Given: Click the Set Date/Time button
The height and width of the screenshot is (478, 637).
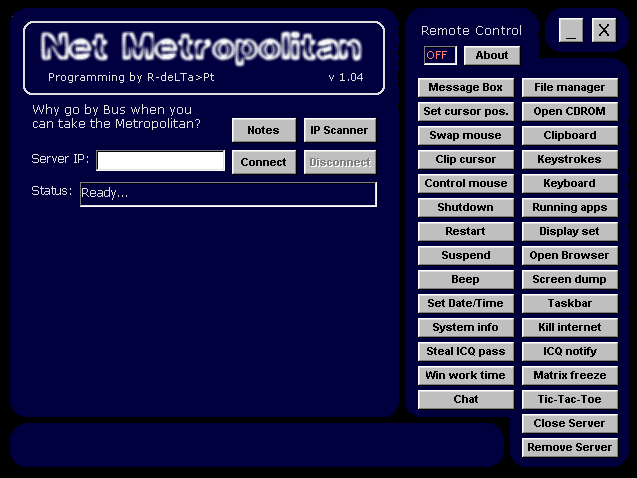Looking at the screenshot, I should click(x=465, y=303).
